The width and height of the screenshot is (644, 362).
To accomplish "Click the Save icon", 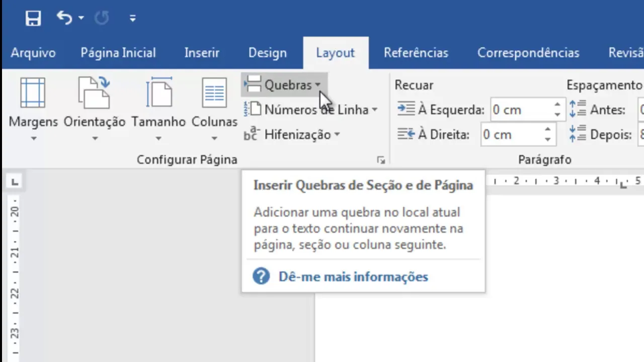I will tap(33, 19).
